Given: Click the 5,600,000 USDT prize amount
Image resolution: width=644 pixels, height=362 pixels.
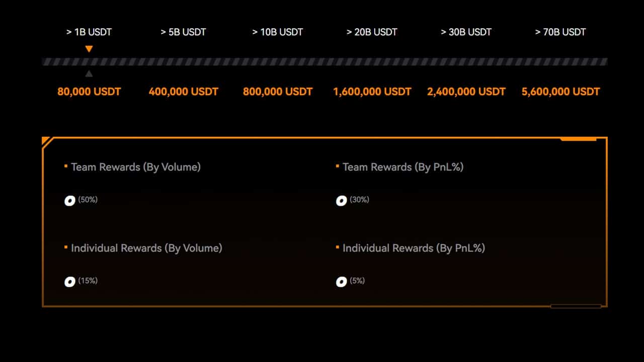Looking at the screenshot, I should 560,92.
